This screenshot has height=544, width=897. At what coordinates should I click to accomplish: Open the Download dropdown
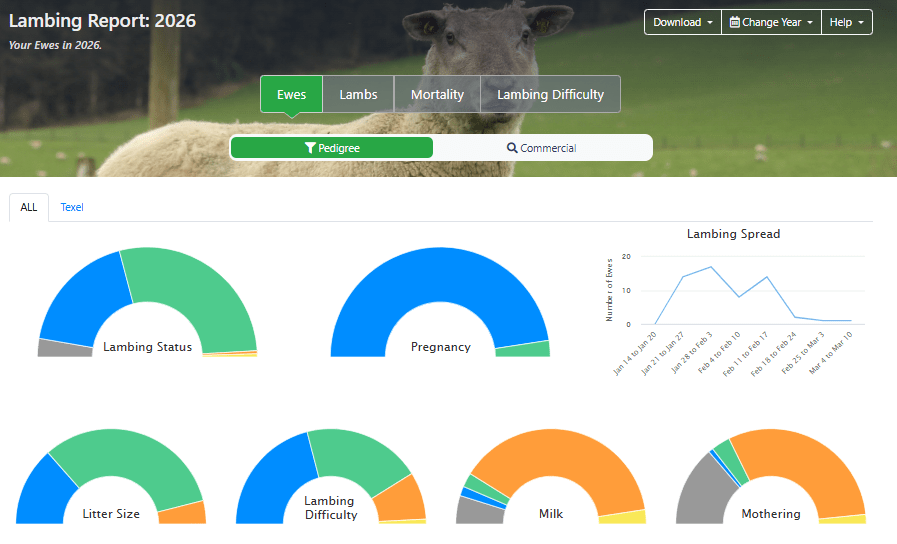pyautogui.click(x=682, y=22)
